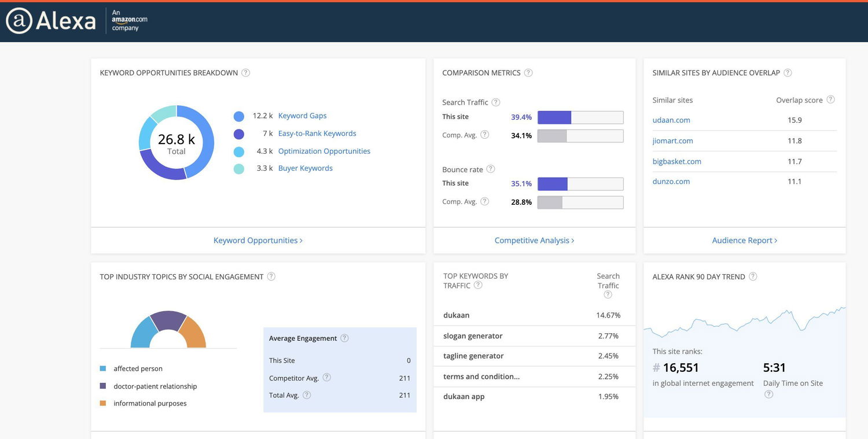Select keyword row 'dukaan app'
The width and height of the screenshot is (868, 439).
tap(534, 397)
